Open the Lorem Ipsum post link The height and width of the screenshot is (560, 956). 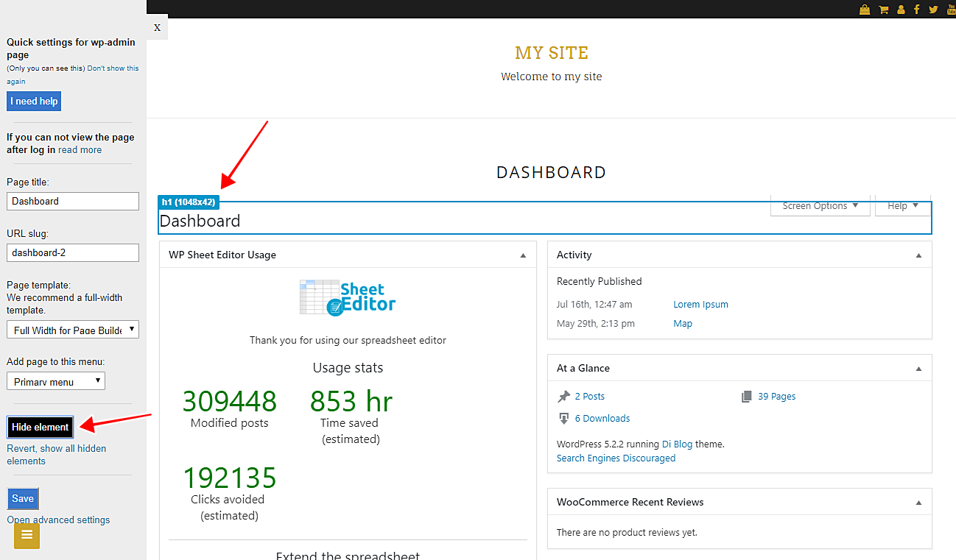700,305
